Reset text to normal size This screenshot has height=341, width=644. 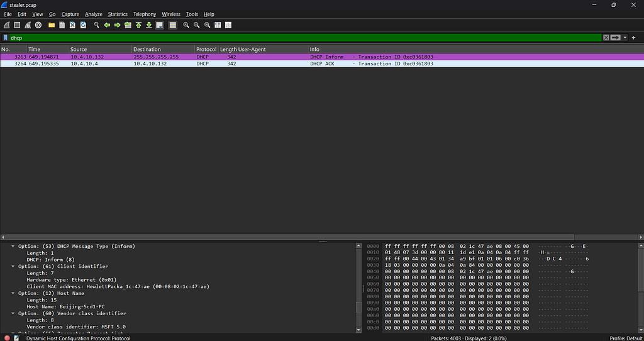[x=208, y=25]
